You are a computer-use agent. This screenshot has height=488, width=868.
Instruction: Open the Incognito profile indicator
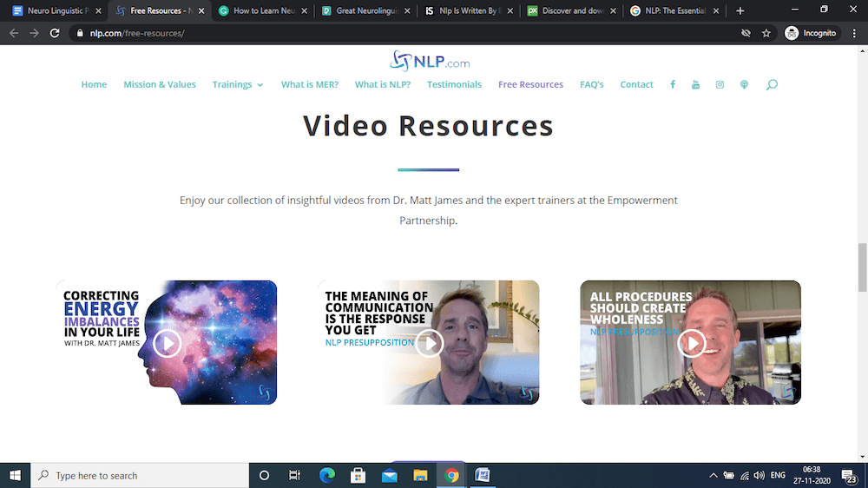pos(811,33)
